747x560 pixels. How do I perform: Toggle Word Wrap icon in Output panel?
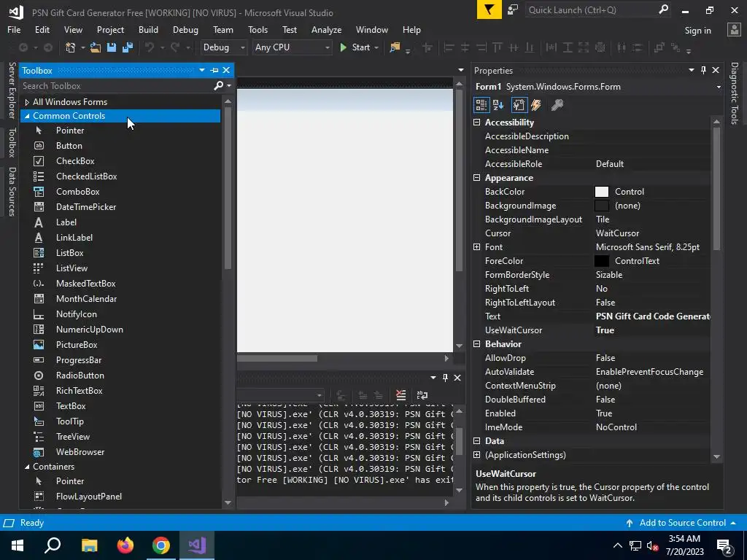click(422, 394)
